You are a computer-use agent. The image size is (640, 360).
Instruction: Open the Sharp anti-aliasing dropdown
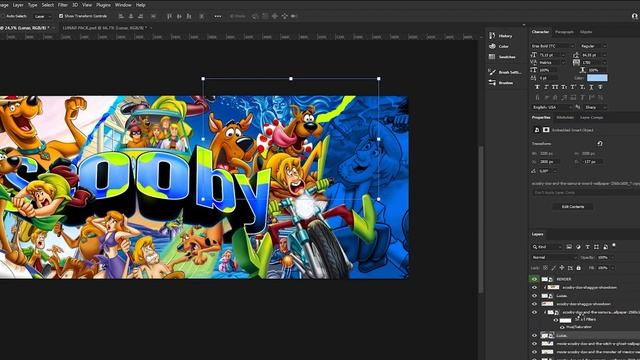pyautogui.click(x=596, y=107)
